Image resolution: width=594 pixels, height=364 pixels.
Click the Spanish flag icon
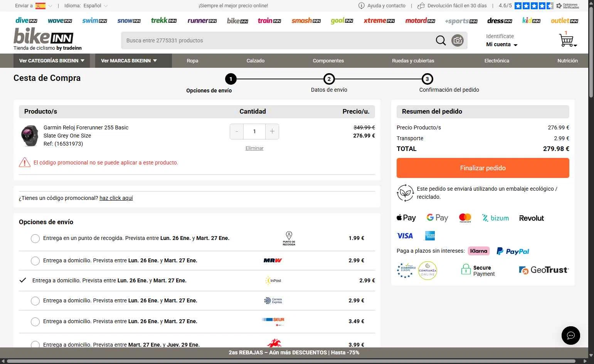click(x=40, y=6)
